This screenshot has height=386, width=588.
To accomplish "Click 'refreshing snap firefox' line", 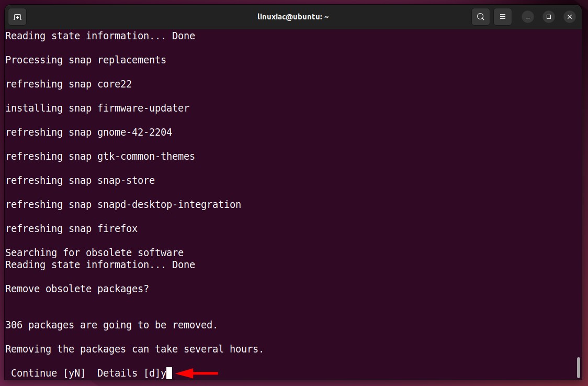I will tap(72, 228).
